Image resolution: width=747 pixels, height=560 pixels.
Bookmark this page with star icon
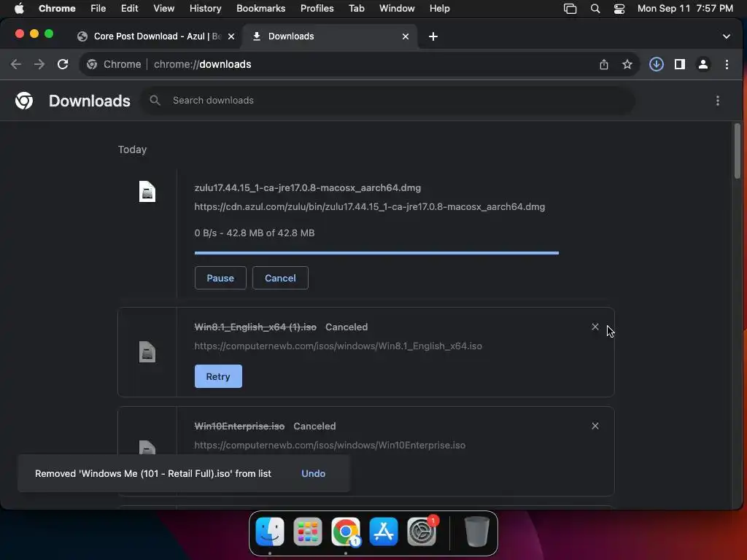627,64
